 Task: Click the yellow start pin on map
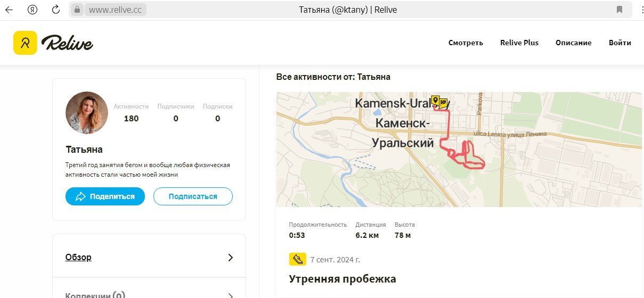(435, 100)
